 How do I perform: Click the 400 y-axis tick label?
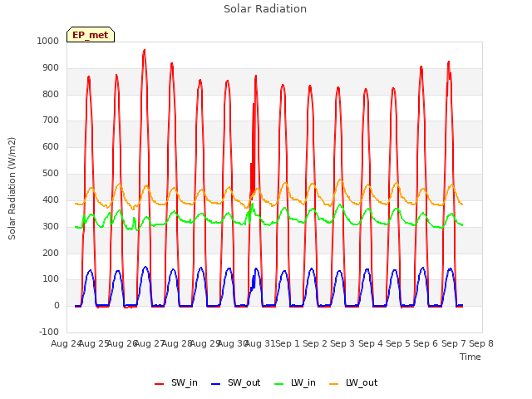[51, 199]
